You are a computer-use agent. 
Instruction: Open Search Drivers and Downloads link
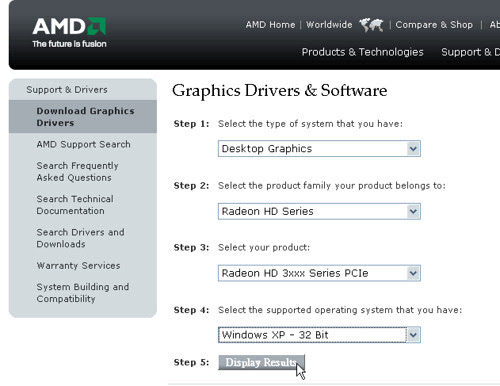[80, 238]
